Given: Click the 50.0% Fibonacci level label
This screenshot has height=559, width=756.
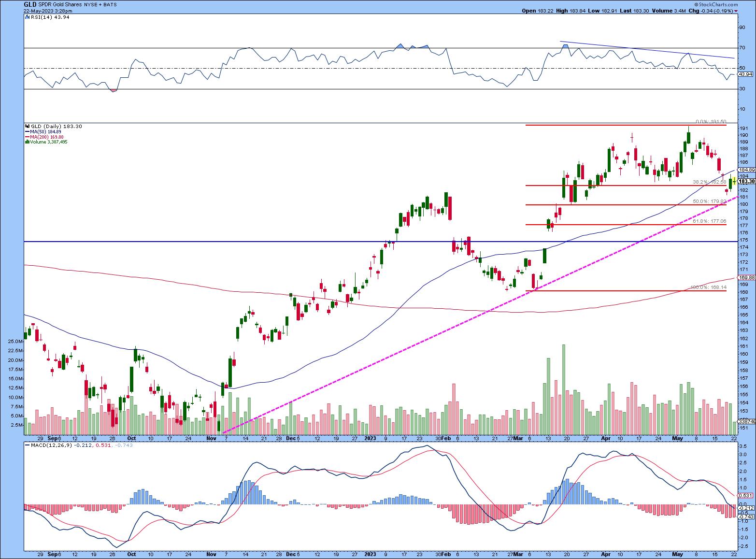Looking at the screenshot, I should click(x=709, y=201).
